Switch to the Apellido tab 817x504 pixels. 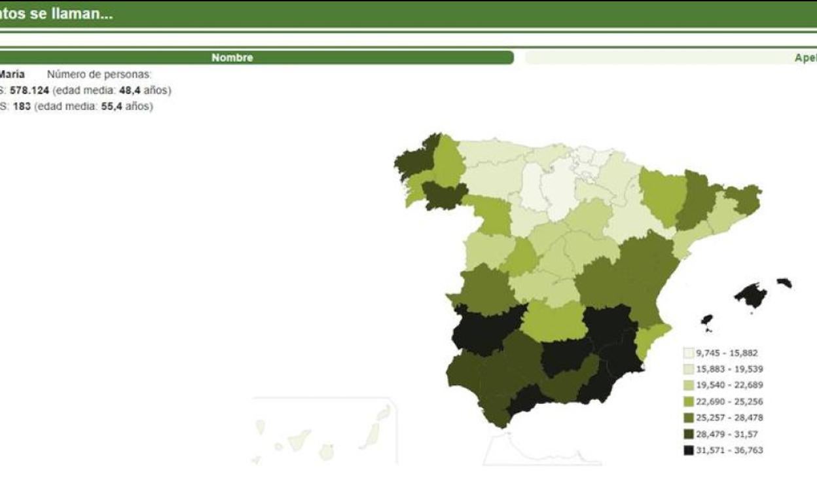pos(670,58)
